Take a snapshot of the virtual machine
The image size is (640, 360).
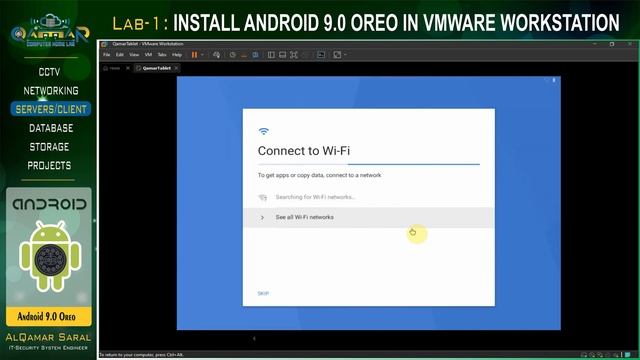coord(233,55)
